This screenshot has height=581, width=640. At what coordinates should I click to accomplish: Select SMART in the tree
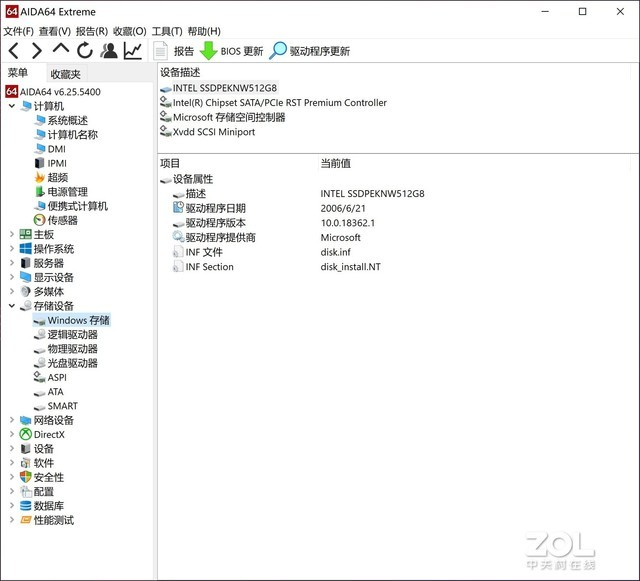click(x=56, y=406)
